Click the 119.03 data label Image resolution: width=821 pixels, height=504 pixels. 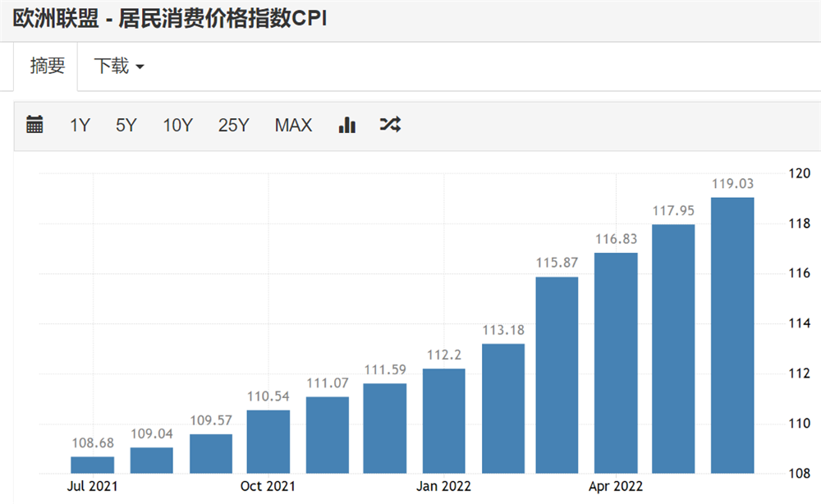tap(732, 184)
